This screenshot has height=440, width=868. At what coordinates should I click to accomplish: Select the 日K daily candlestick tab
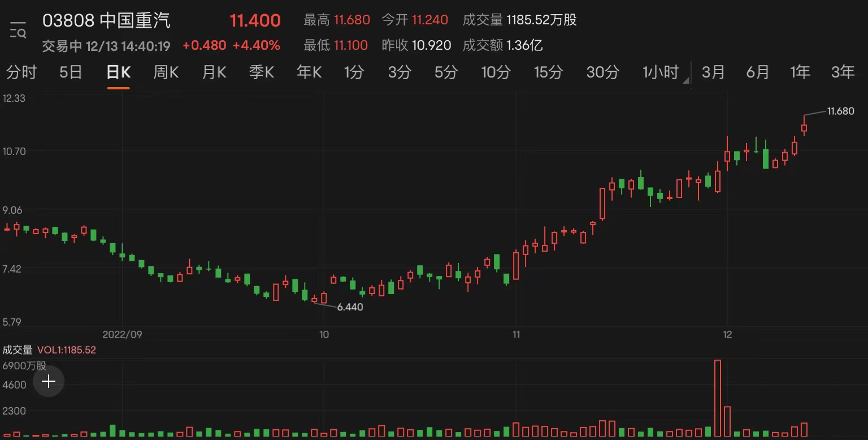119,72
